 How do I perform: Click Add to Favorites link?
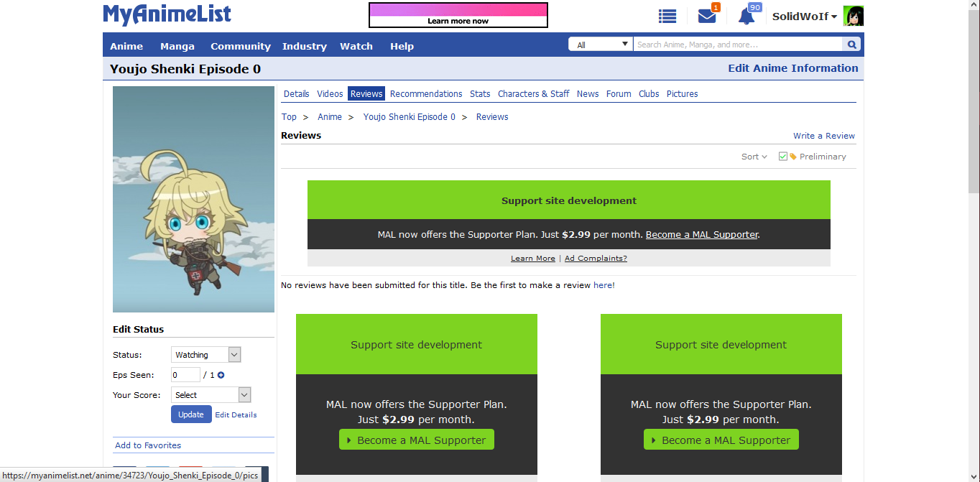click(148, 445)
